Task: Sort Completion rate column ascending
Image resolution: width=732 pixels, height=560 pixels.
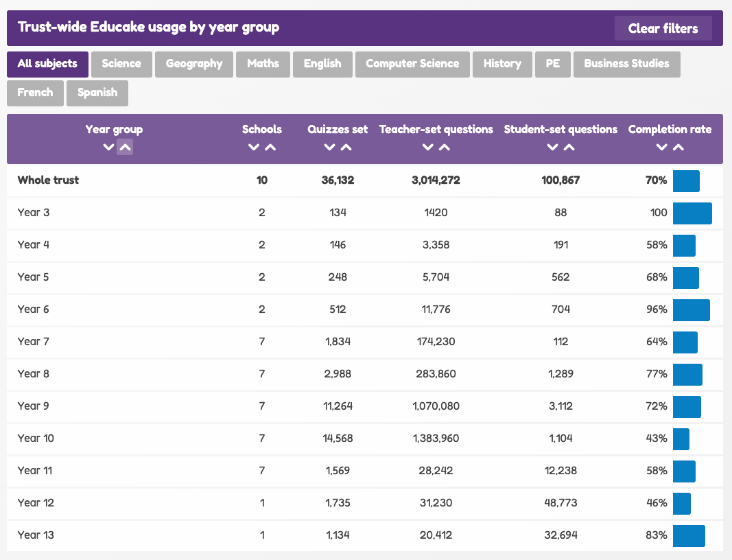Action: coord(678,147)
